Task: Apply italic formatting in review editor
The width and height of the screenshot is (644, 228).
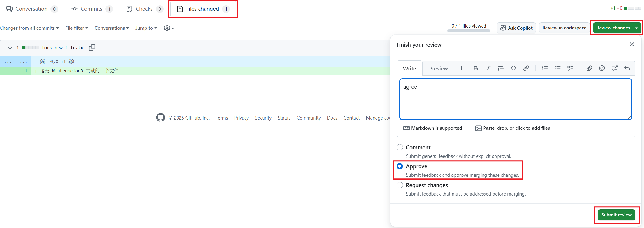Action: (x=488, y=68)
